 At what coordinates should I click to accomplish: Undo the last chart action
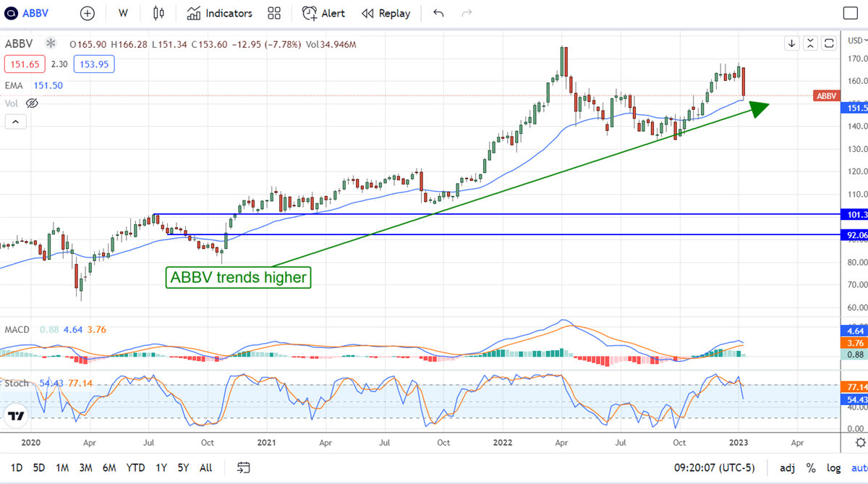(438, 13)
